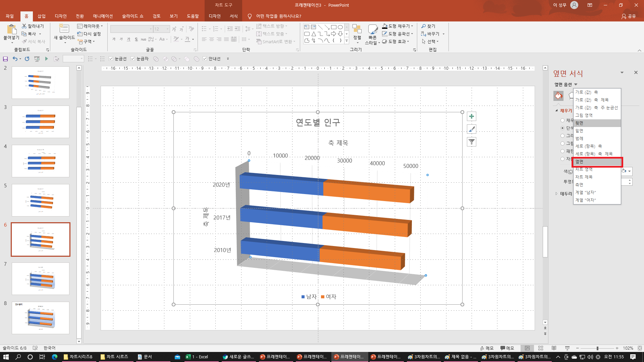Click the 메모 notes button in status bar

(x=487, y=348)
